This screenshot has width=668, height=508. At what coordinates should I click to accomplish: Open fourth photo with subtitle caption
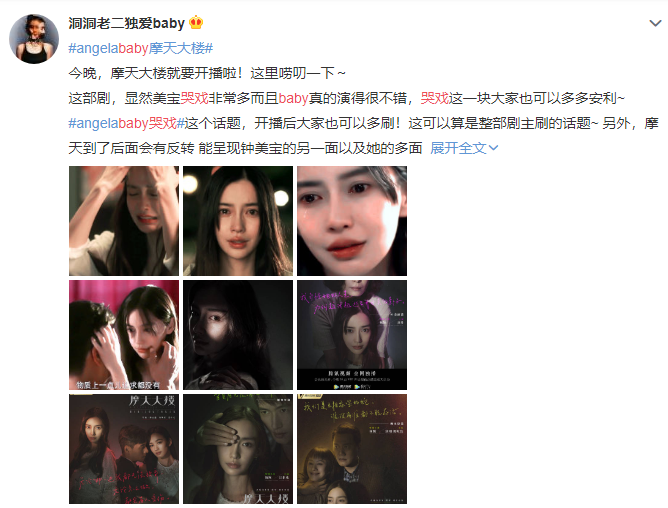(124, 335)
